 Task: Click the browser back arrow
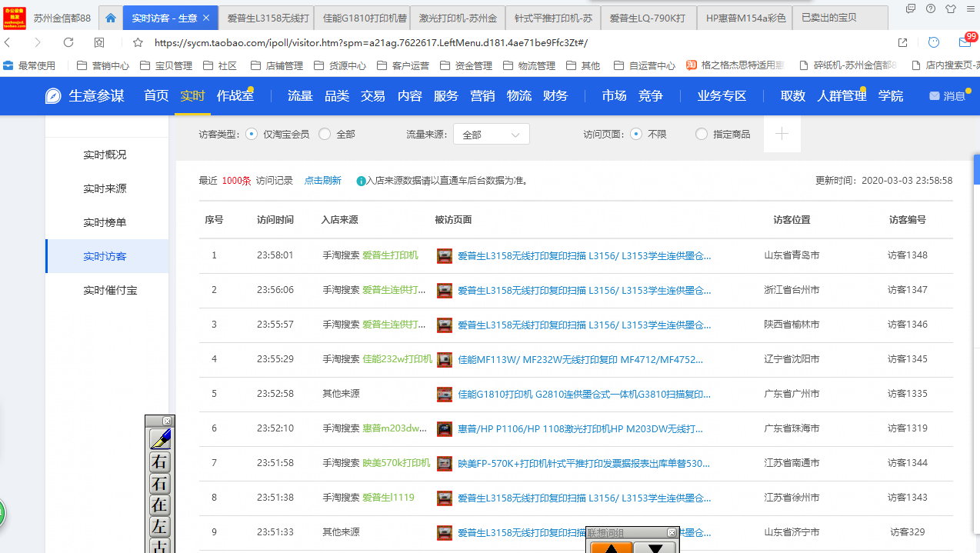tap(8, 42)
